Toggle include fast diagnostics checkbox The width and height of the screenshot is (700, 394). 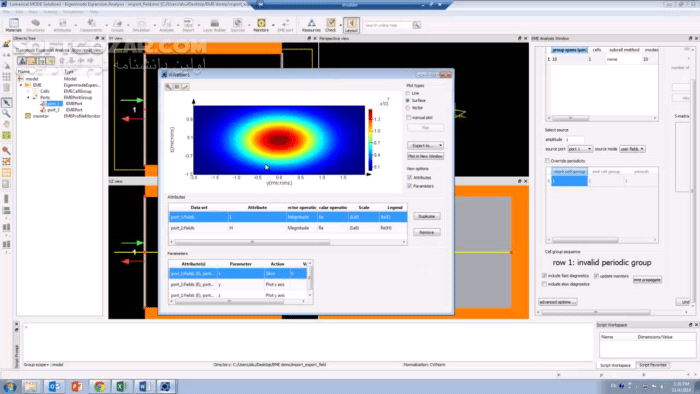coord(544,276)
